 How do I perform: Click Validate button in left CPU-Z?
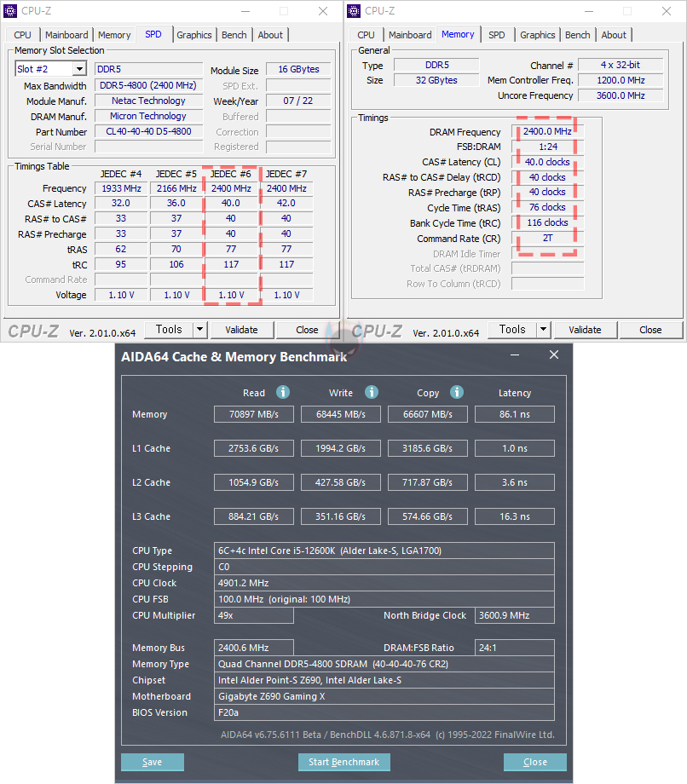tap(241, 330)
